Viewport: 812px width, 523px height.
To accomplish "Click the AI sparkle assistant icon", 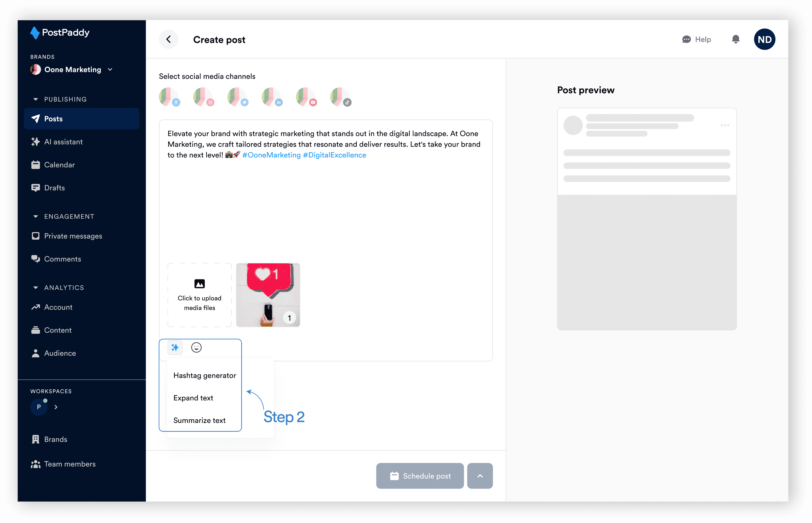I will coord(175,347).
